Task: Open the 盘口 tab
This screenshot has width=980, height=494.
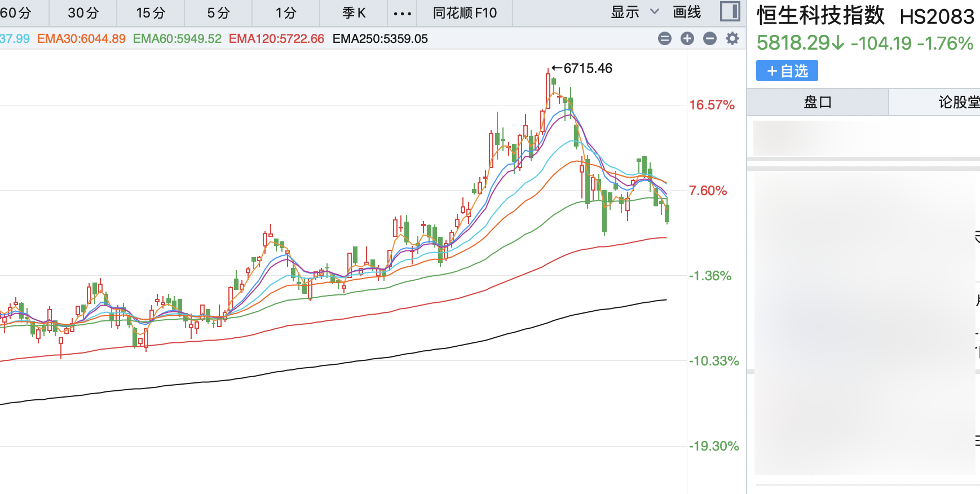Action: pyautogui.click(x=818, y=102)
